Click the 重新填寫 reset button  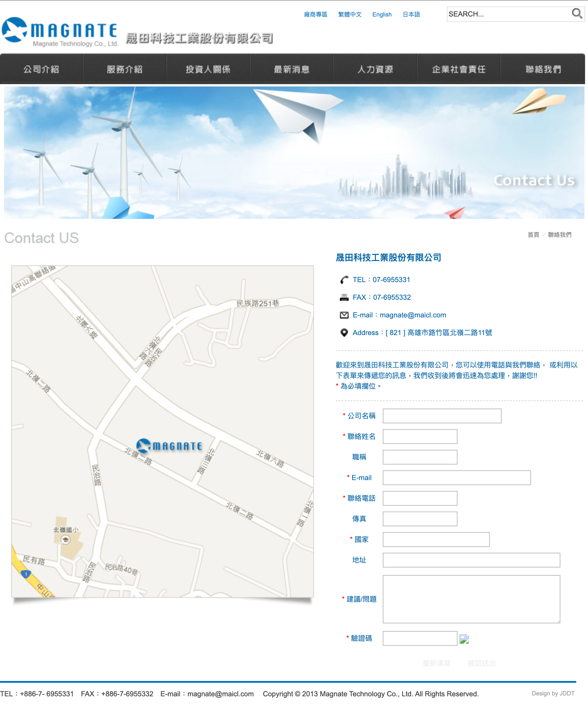pos(436,663)
